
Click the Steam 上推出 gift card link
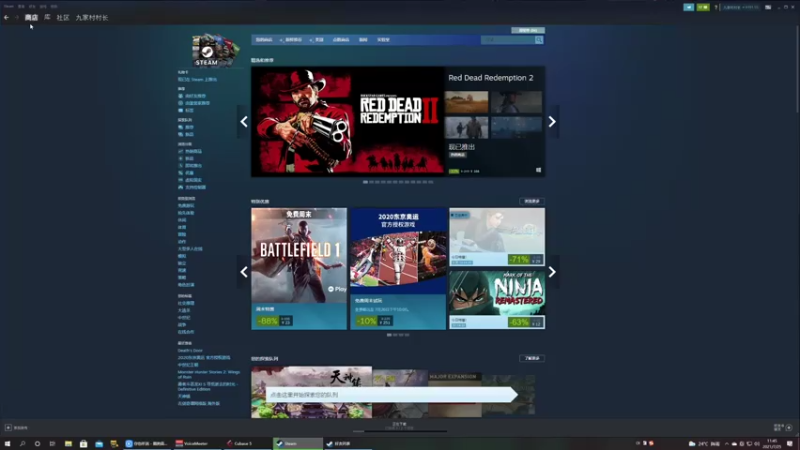[x=197, y=80]
